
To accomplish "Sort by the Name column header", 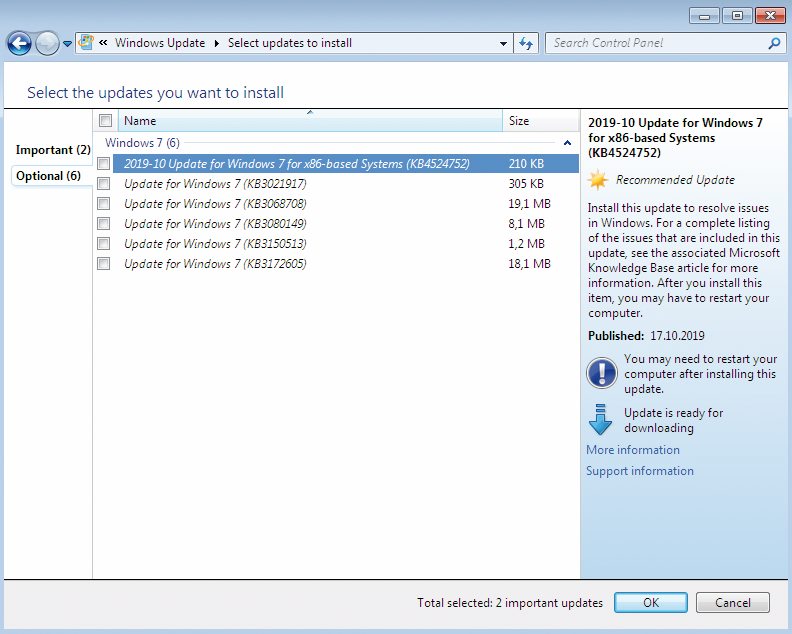I will coord(310,121).
